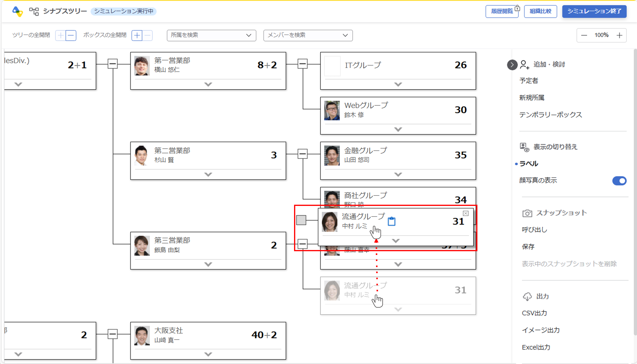Expand all trees with plus icon

coord(61,35)
